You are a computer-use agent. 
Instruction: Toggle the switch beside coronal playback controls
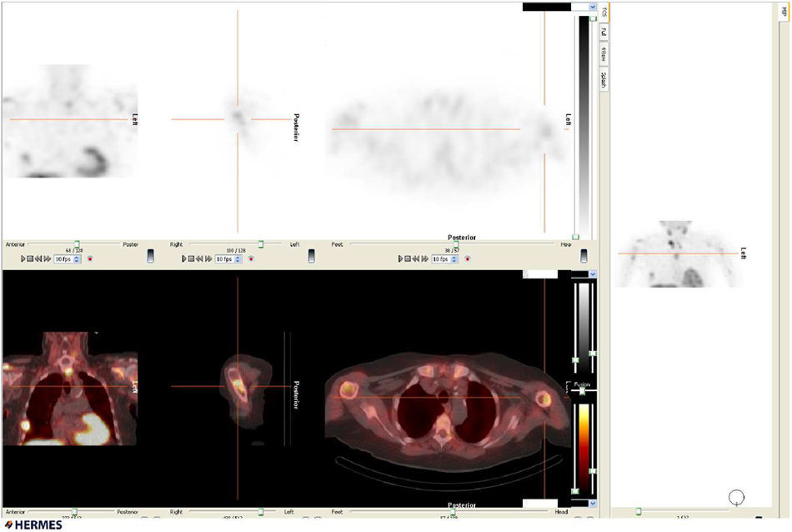[x=151, y=256]
